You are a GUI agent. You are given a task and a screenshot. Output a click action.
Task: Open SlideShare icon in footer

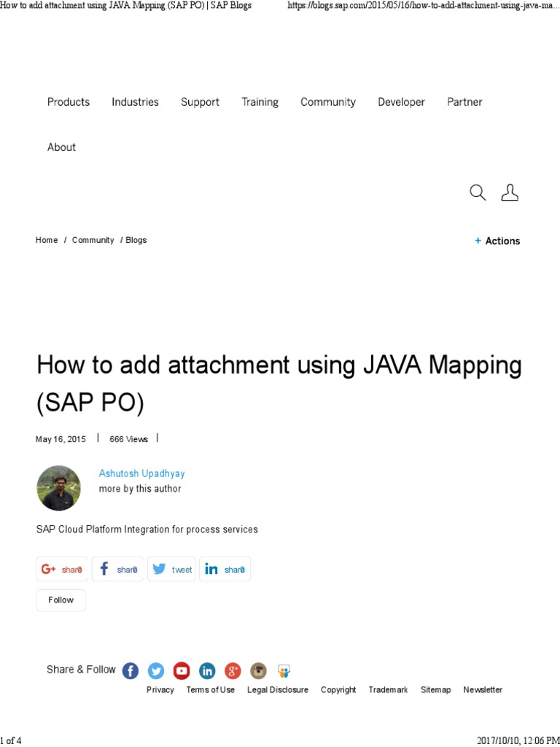tap(284, 671)
